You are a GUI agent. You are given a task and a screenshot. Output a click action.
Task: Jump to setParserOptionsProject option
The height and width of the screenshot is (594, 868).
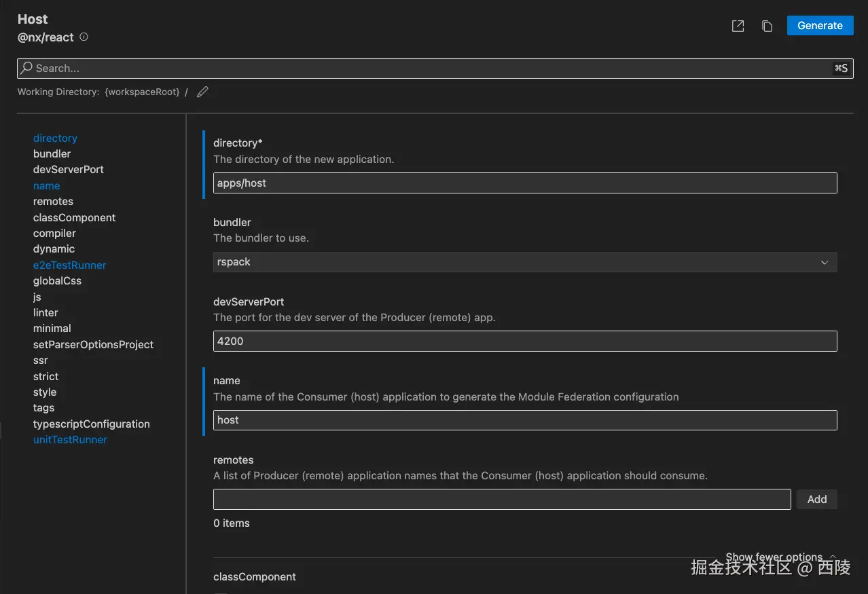tap(94, 344)
